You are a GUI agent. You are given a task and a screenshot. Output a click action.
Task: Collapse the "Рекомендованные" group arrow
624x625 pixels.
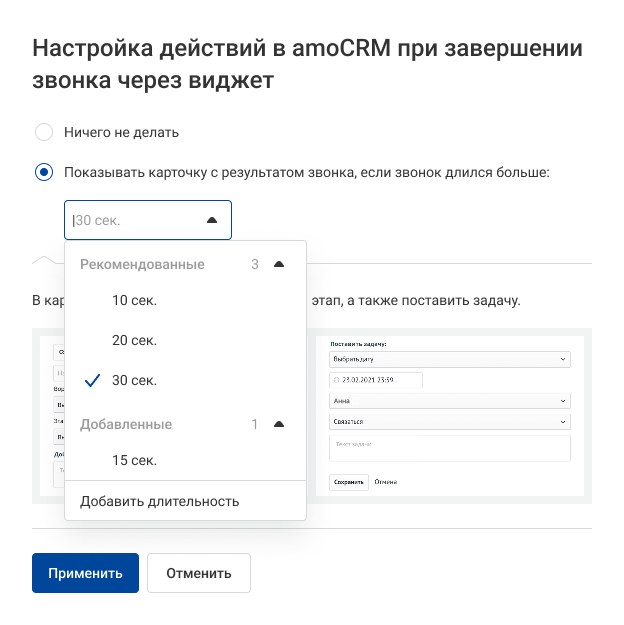[x=279, y=265]
